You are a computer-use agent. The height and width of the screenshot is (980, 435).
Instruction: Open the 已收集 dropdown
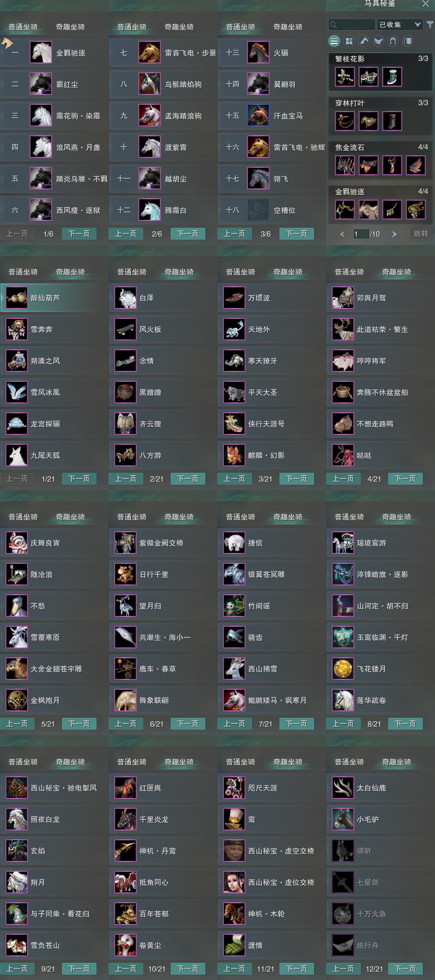click(400, 24)
